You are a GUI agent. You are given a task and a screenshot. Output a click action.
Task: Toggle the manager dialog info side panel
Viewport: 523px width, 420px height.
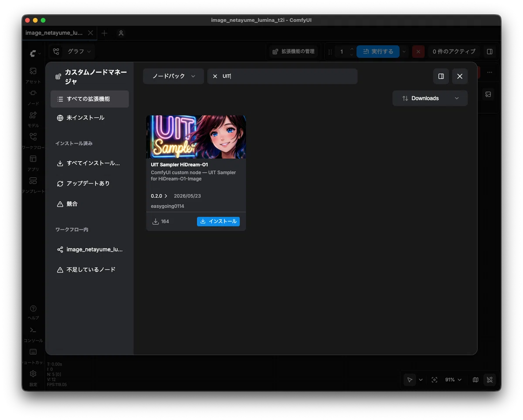[441, 76]
